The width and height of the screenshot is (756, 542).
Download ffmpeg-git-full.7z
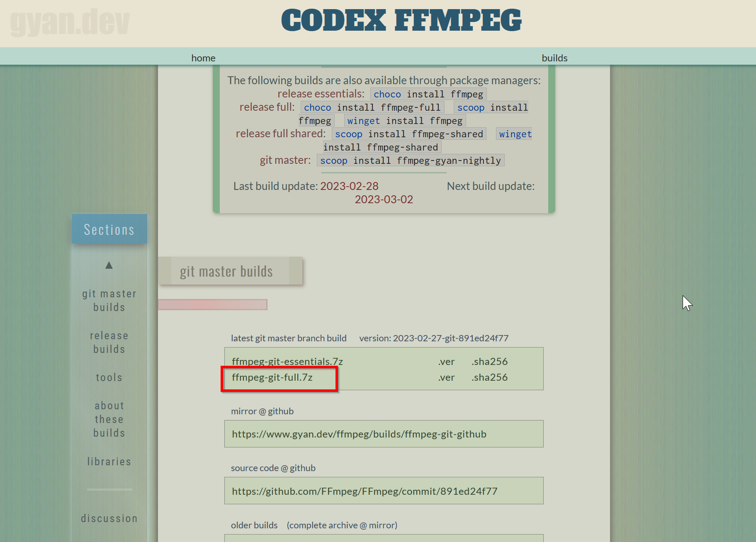[x=272, y=377]
